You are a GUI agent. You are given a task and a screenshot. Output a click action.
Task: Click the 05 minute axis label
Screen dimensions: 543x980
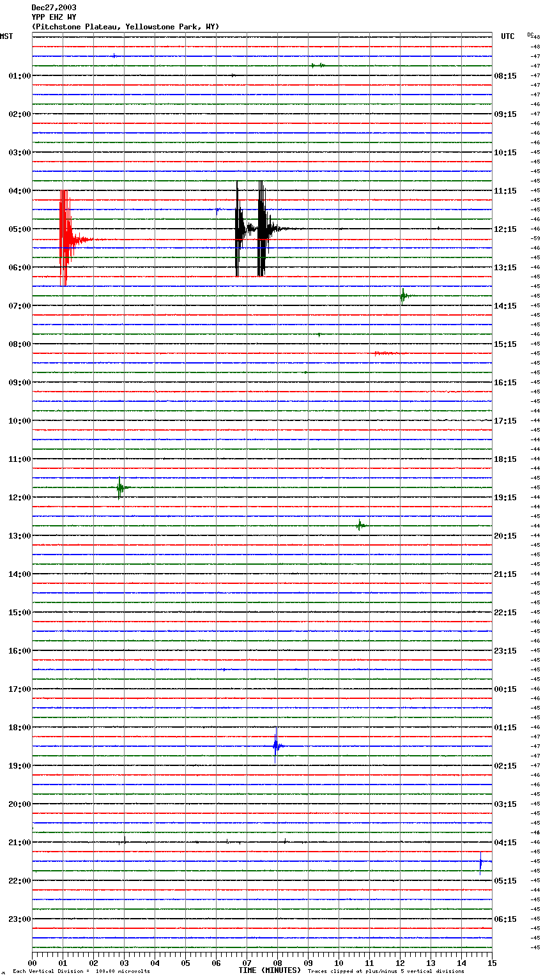(x=185, y=963)
